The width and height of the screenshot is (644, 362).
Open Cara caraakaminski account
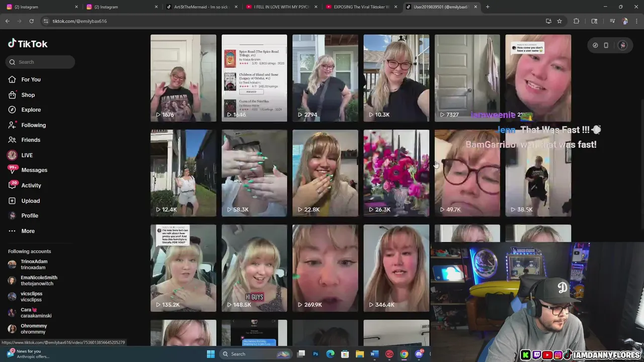pos(30,313)
